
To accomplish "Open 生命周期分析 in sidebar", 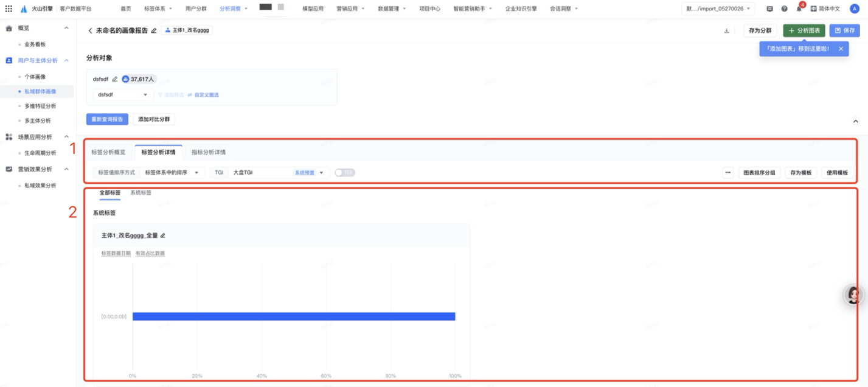I will pyautogui.click(x=40, y=153).
